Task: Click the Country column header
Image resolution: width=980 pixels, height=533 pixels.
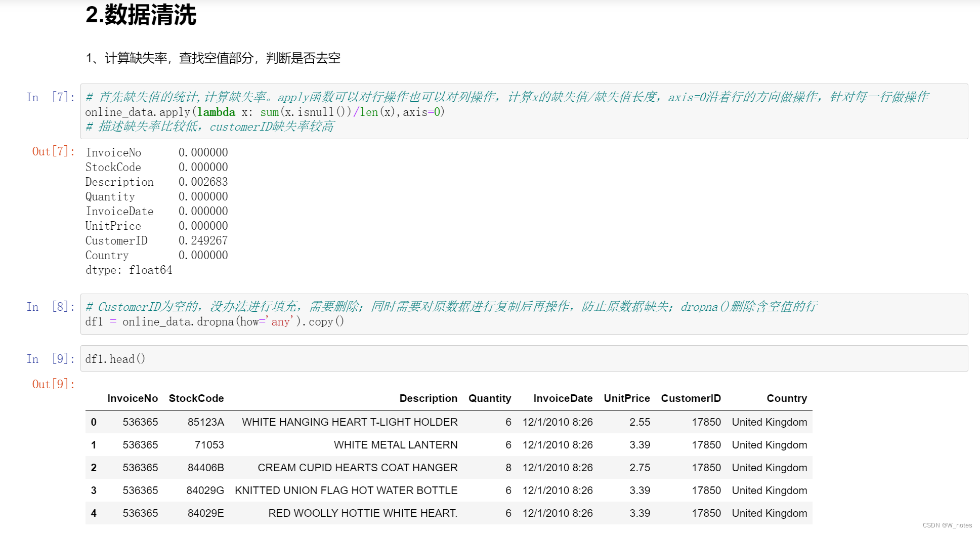Action: (x=787, y=398)
